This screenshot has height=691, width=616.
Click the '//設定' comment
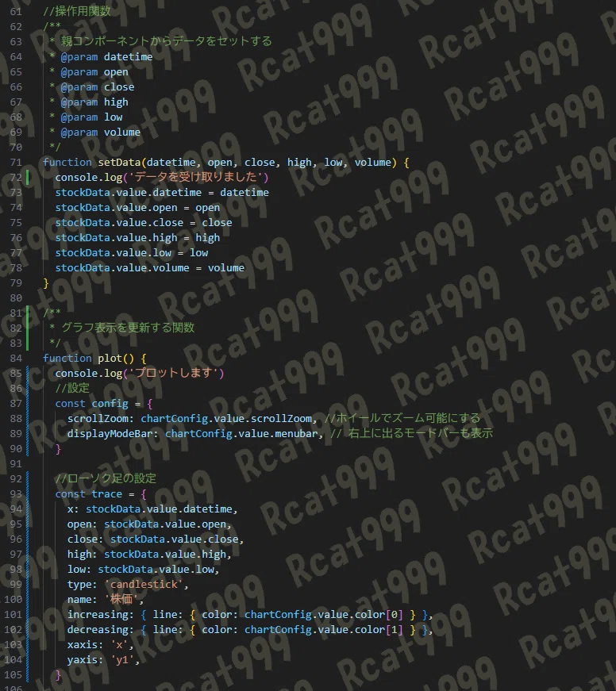pyautogui.click(x=72, y=388)
